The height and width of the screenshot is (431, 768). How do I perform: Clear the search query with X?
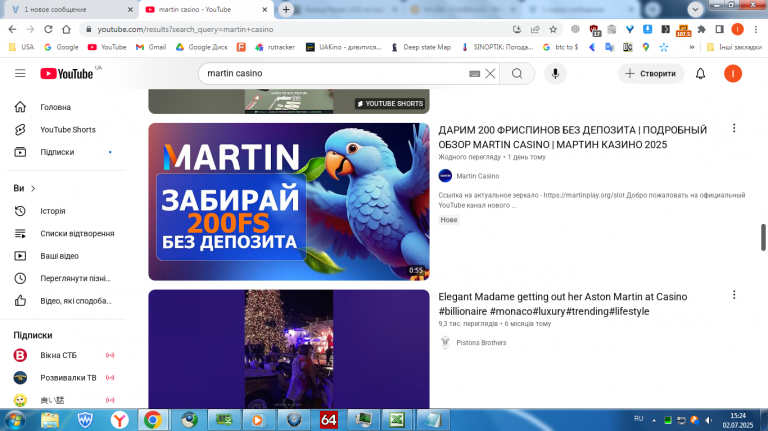tap(490, 73)
